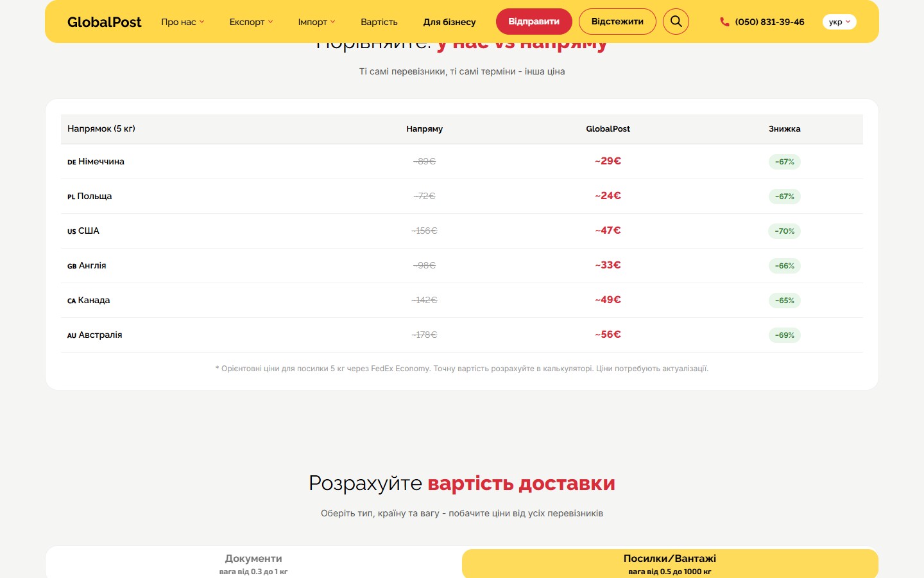The height and width of the screenshot is (578, 924).
Task: Click the ~29€ GlobalPost price
Action: (x=608, y=161)
